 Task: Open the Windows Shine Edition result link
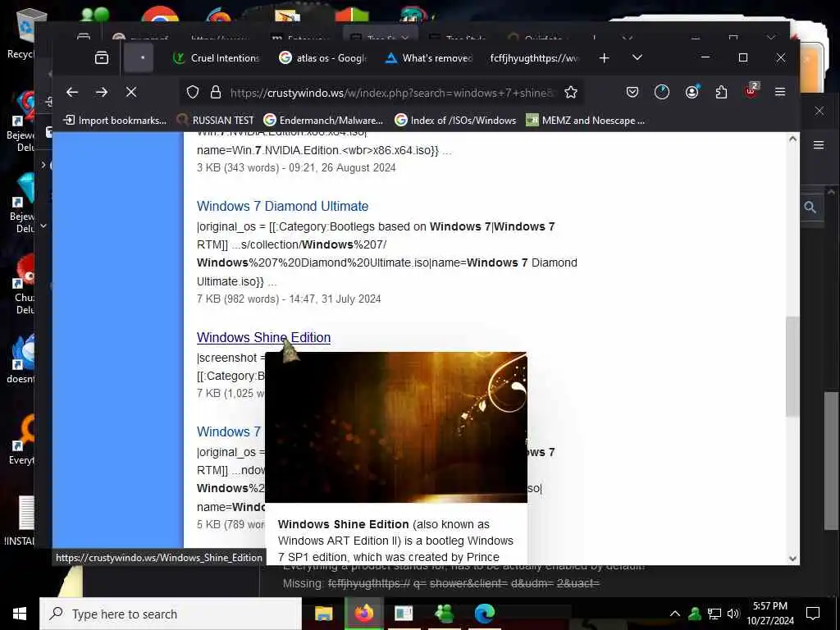pos(263,337)
